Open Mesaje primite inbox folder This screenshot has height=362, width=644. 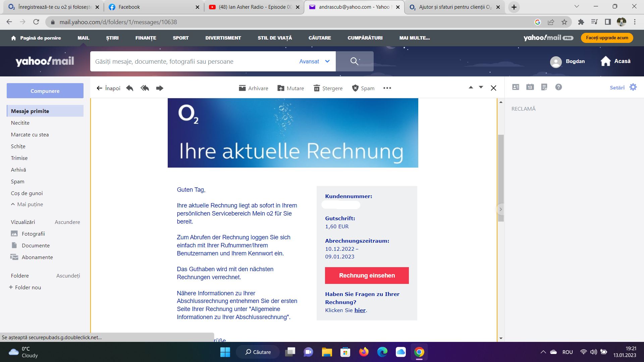(45, 111)
